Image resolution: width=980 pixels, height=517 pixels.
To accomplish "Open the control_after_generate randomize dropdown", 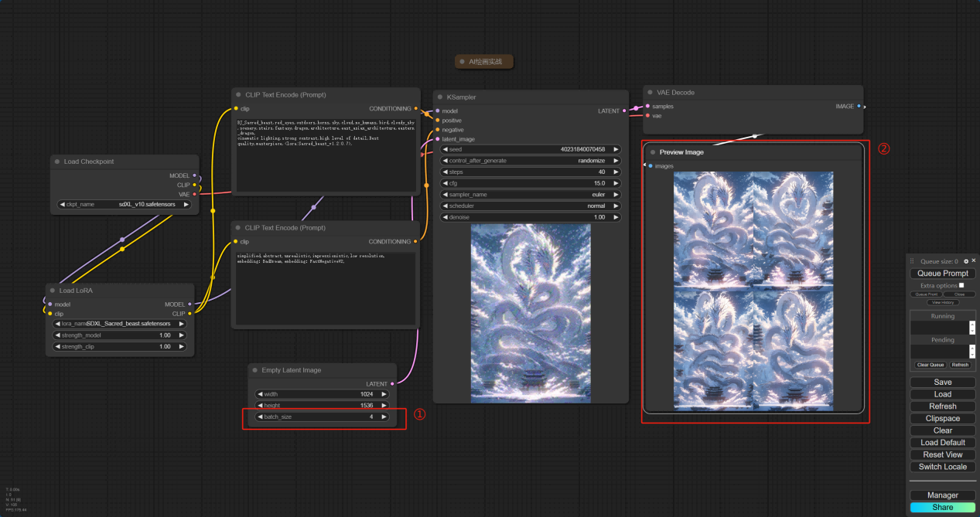I will point(531,161).
